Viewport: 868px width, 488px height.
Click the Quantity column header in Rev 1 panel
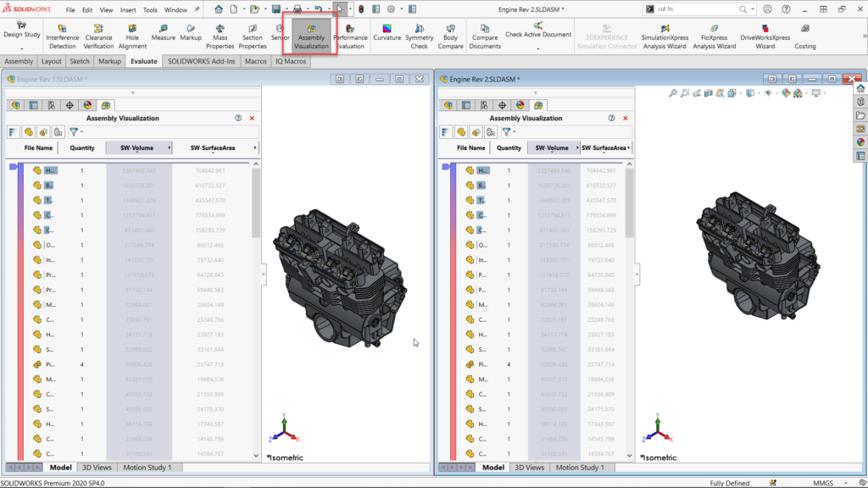(82, 147)
